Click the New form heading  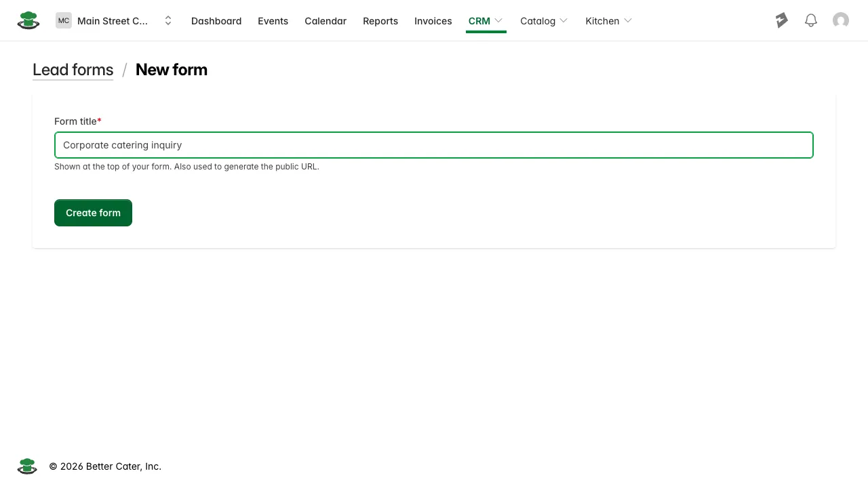coord(172,70)
